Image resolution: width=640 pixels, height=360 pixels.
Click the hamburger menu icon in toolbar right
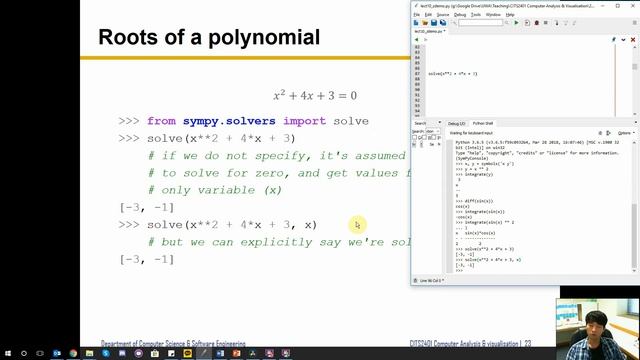(x=634, y=23)
